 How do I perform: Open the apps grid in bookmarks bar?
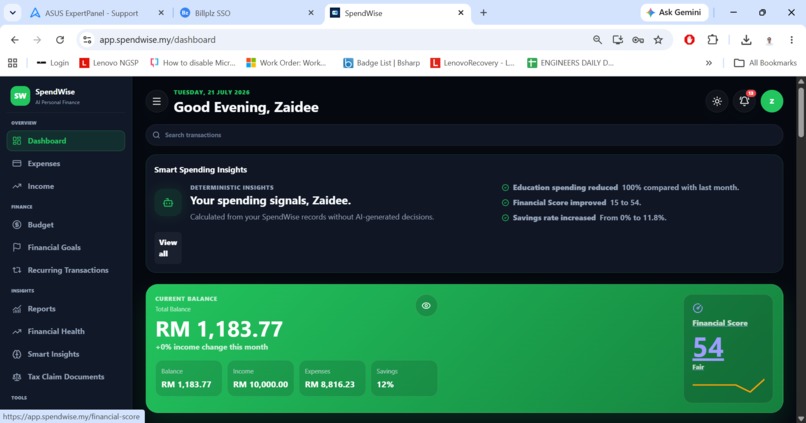point(13,63)
